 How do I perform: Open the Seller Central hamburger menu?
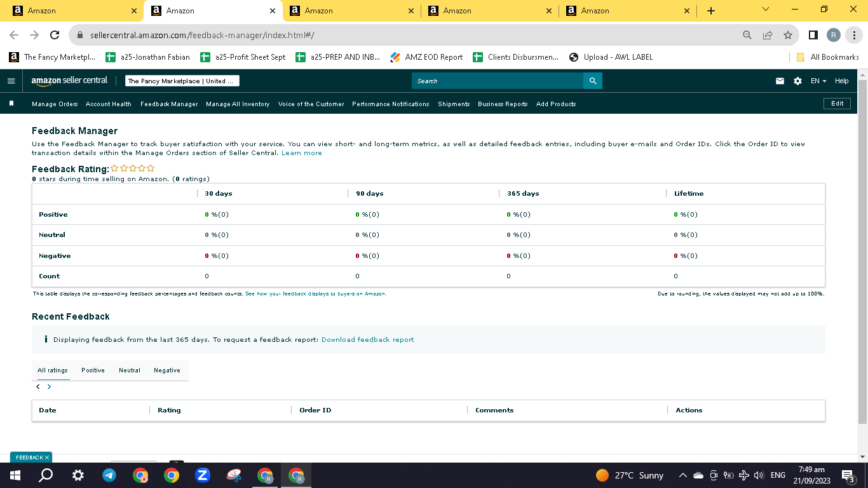11,81
